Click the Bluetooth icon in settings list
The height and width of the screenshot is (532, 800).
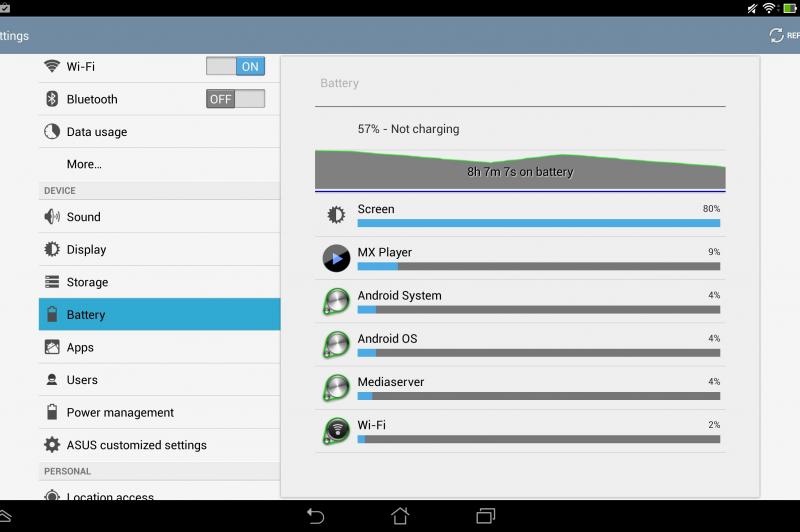[52, 99]
